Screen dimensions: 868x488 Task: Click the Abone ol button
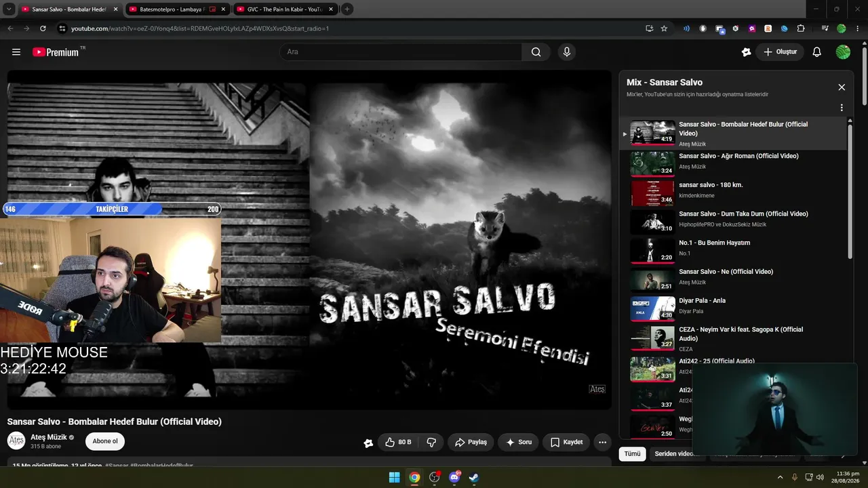105,441
